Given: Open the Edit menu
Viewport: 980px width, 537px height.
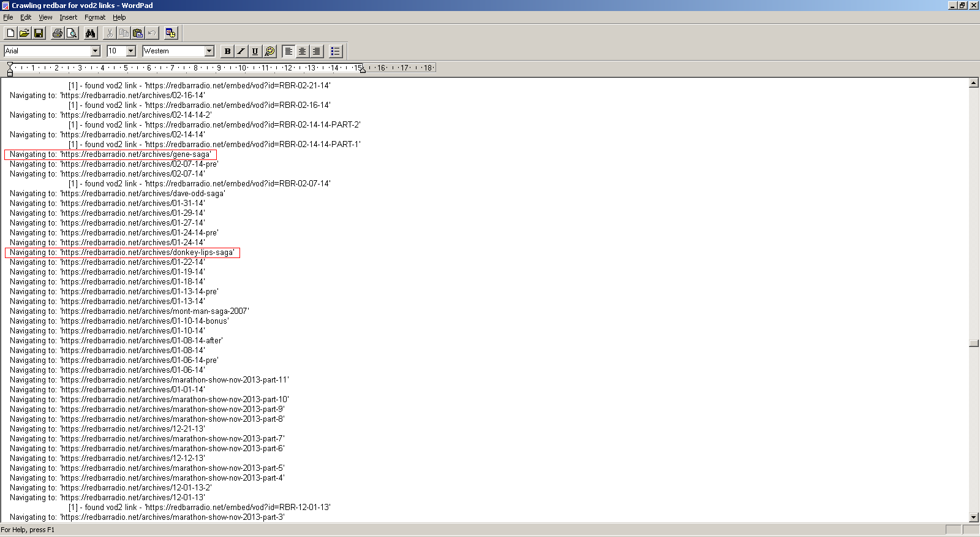Looking at the screenshot, I should pyautogui.click(x=26, y=17).
